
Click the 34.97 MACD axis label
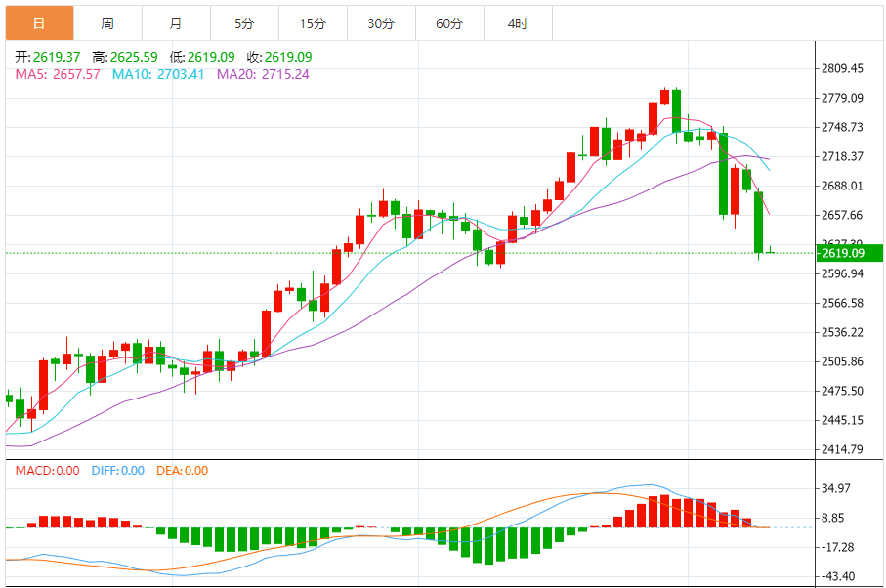click(x=836, y=488)
